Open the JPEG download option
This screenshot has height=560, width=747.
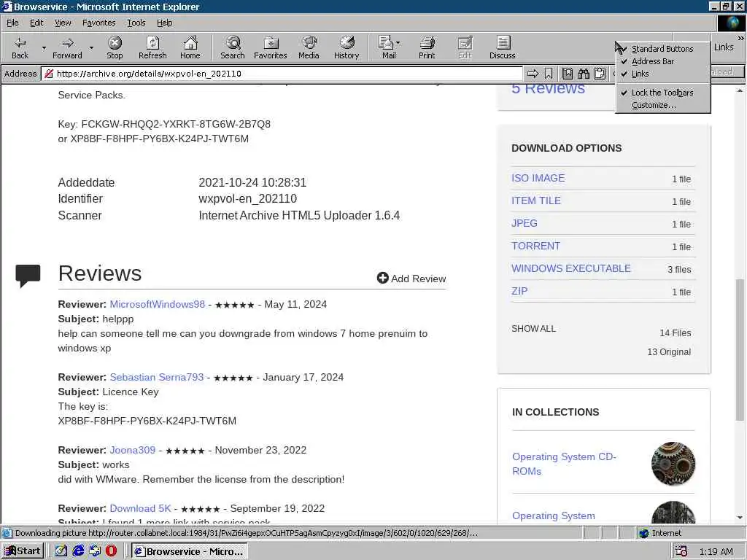[524, 223]
